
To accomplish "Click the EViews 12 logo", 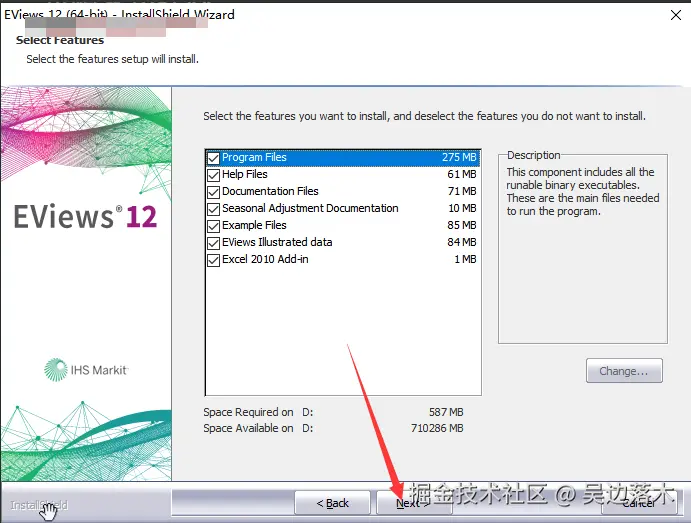I will click(x=85, y=216).
